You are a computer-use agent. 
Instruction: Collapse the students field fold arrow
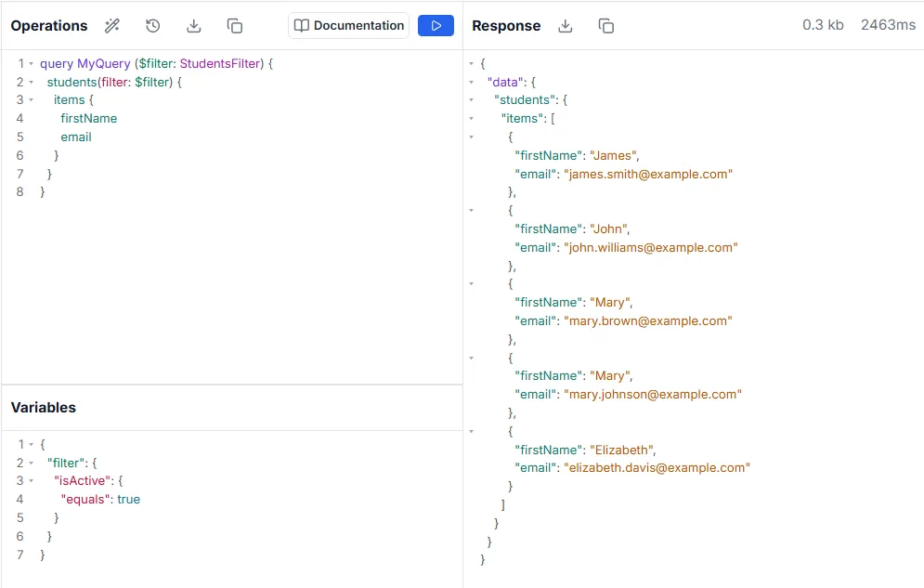(x=31, y=82)
